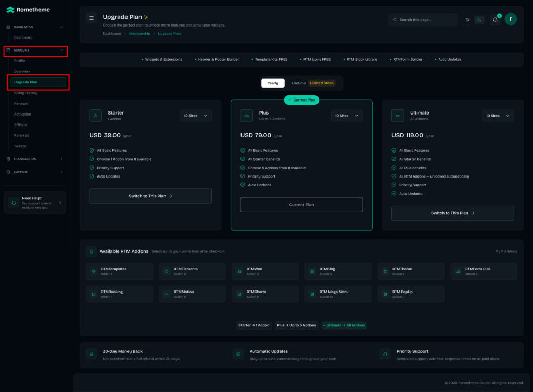Screen dimensions: 533x392
Task: Open Affiliate in sidebar
Action: coord(20,125)
